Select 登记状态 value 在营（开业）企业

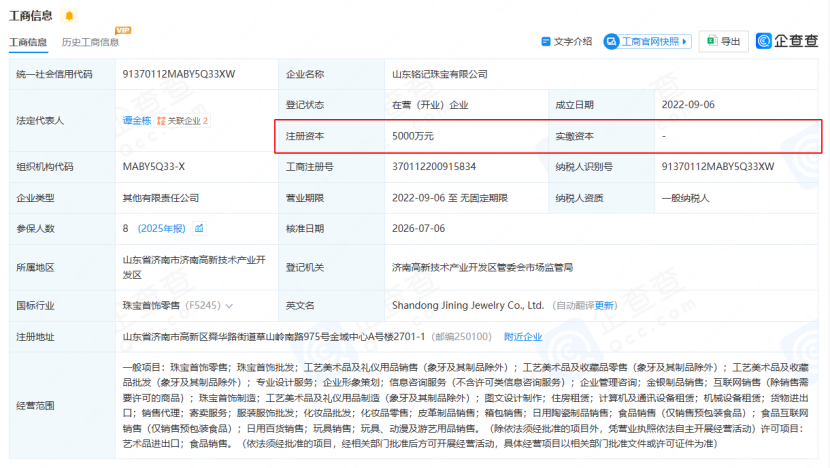tap(430, 105)
